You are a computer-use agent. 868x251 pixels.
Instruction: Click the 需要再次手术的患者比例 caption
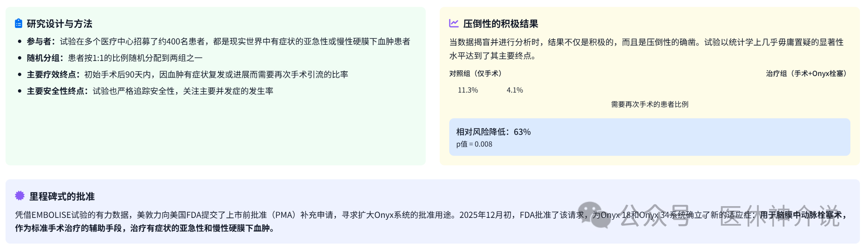(x=649, y=104)
